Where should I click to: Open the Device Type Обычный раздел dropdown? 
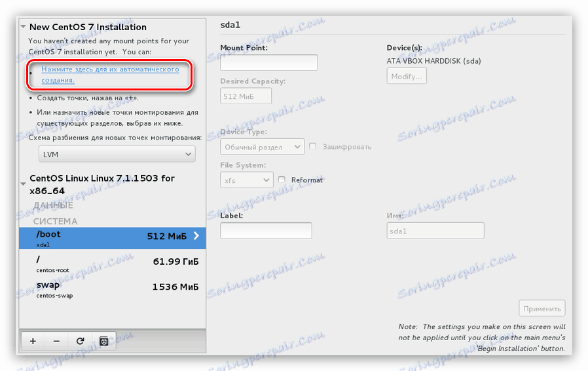click(x=262, y=147)
